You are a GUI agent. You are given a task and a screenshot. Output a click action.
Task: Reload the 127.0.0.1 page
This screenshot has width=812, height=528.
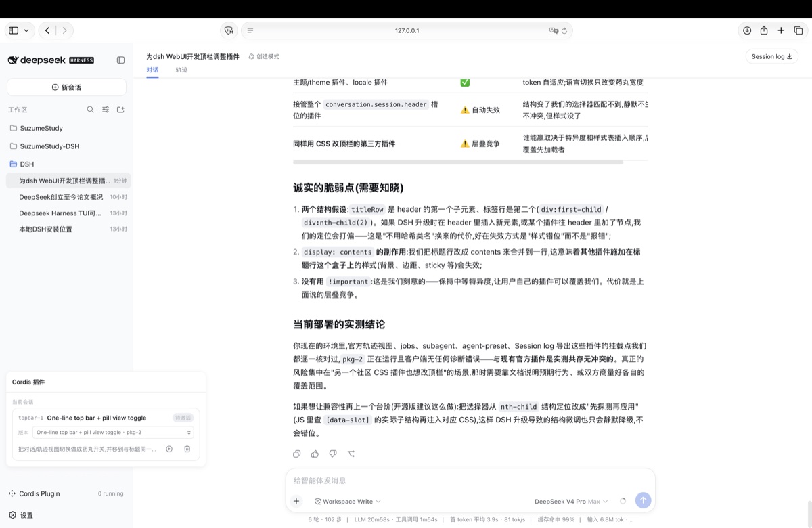pyautogui.click(x=564, y=30)
